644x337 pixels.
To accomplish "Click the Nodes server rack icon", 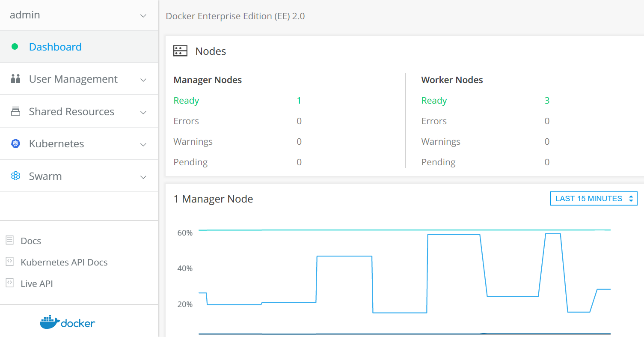I will pos(180,51).
